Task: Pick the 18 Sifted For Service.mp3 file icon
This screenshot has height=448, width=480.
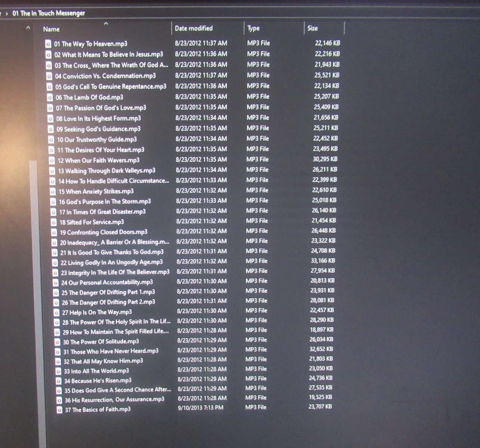Action: pos(54,223)
